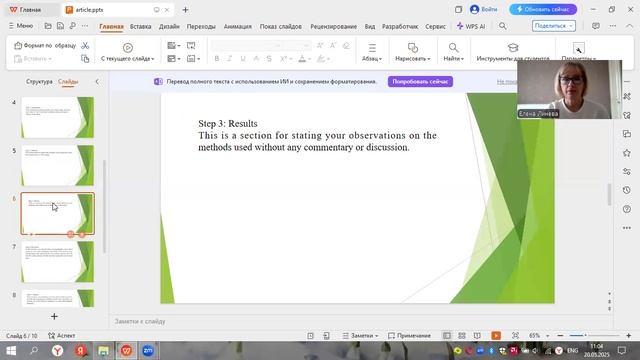Open the Переходы ribbon tab
The height and width of the screenshot is (360, 640).
[201, 26]
